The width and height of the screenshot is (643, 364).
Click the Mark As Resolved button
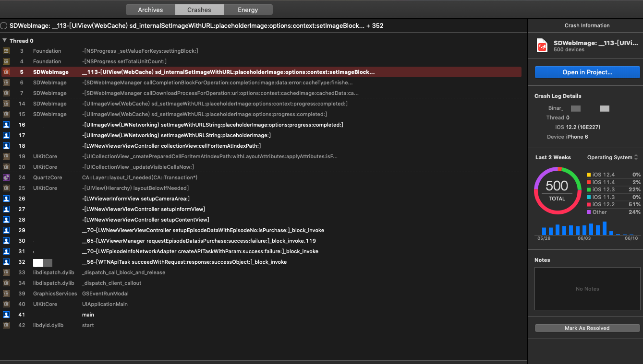pos(587,328)
